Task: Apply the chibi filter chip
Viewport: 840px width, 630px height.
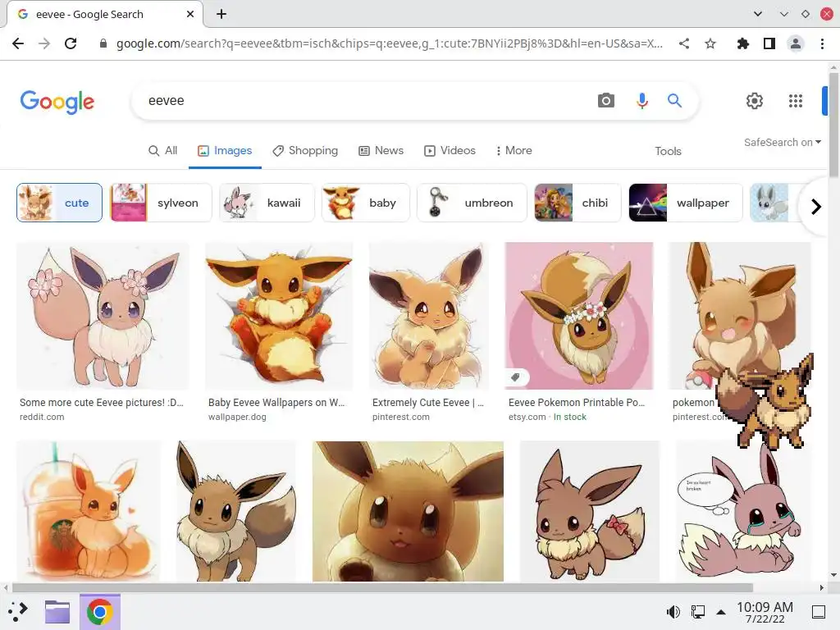Action: coord(577,203)
